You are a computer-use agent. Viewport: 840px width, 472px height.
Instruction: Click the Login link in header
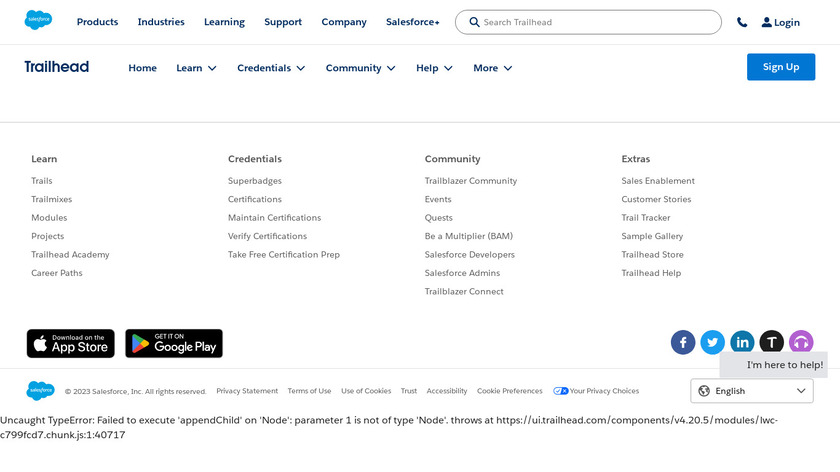pos(780,22)
